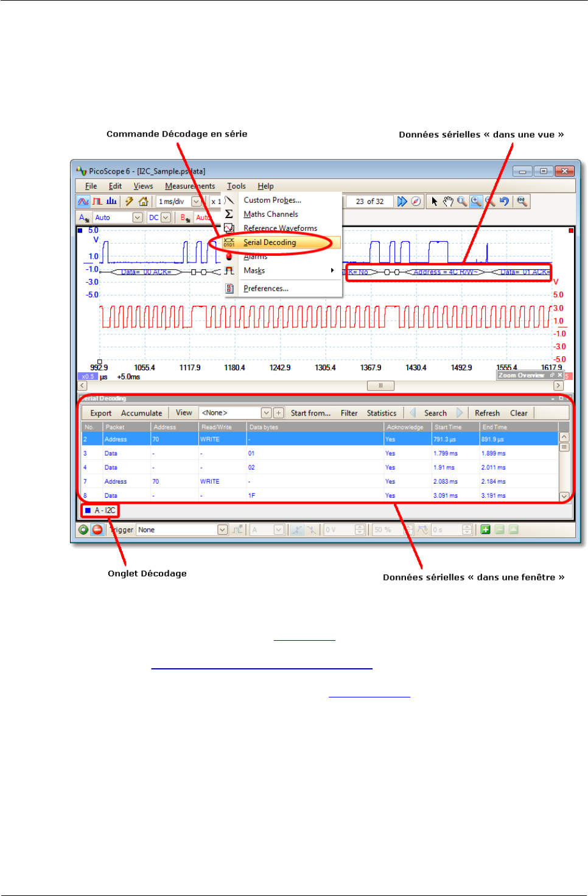The image size is (588, 896).
Task: Click the Clear button
Action: [519, 413]
